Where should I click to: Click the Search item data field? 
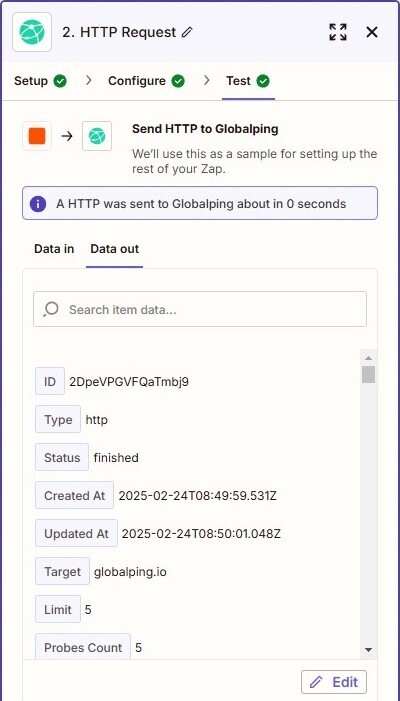click(x=200, y=309)
